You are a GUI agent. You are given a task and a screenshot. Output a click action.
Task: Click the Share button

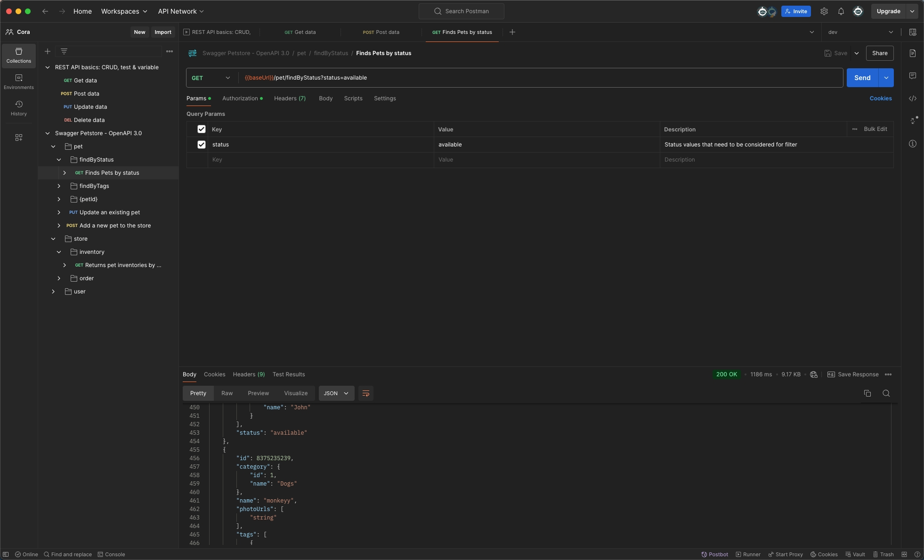point(880,53)
